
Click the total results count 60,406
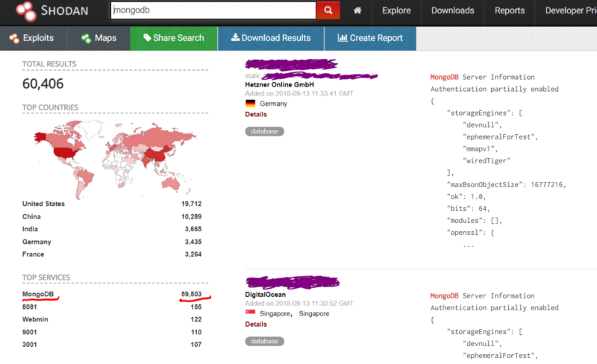pos(43,84)
